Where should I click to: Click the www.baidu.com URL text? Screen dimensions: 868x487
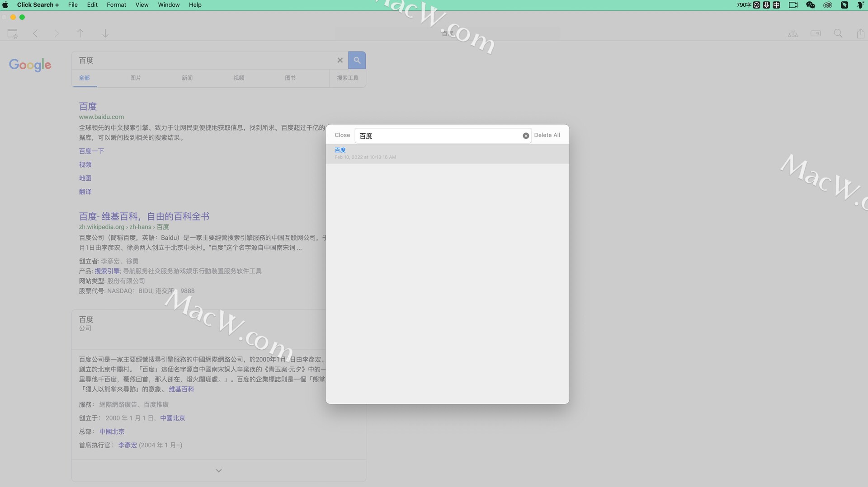[101, 117]
